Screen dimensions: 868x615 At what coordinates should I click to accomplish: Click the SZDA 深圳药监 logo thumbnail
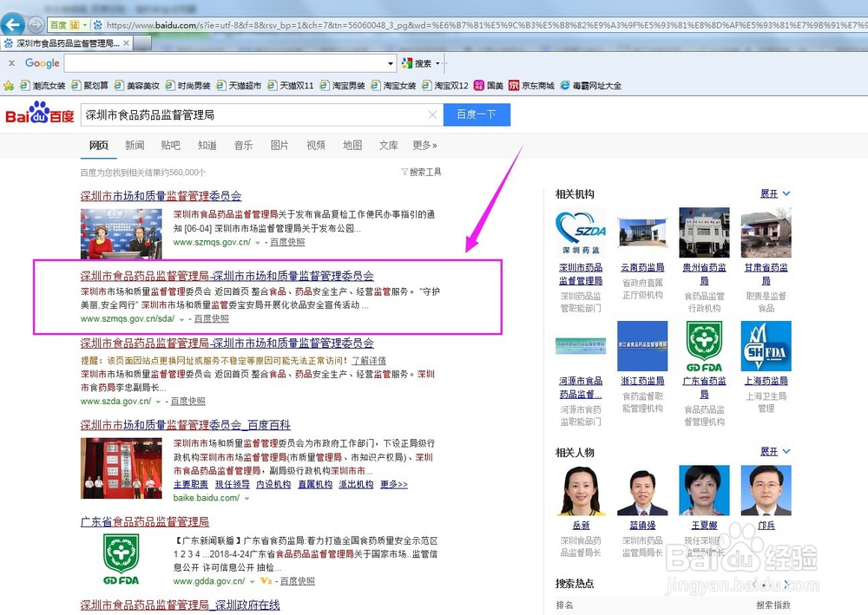pos(581,232)
